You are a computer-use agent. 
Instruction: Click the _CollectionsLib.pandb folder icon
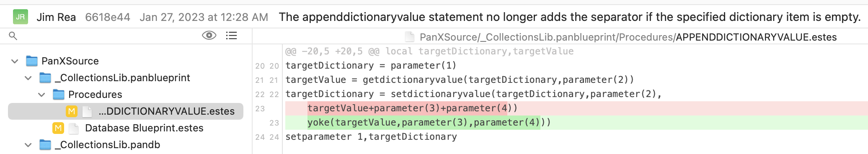(45, 145)
